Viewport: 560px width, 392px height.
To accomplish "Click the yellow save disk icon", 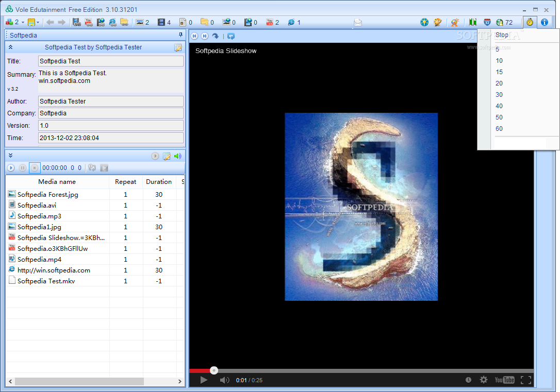I will (x=31, y=22).
